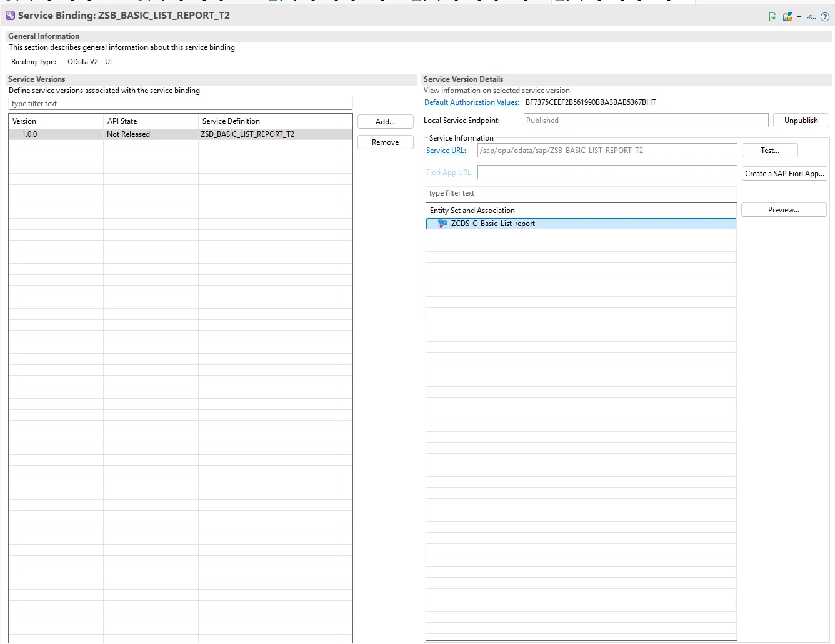Focus the entity set filter text box
Viewport: 835px width, 644px height.
pyautogui.click(x=581, y=193)
